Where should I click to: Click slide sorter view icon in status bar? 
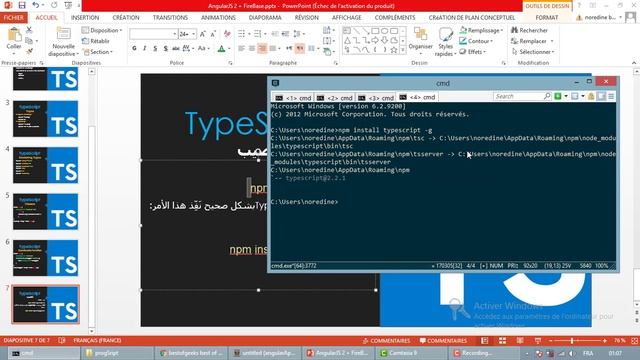[502, 340]
